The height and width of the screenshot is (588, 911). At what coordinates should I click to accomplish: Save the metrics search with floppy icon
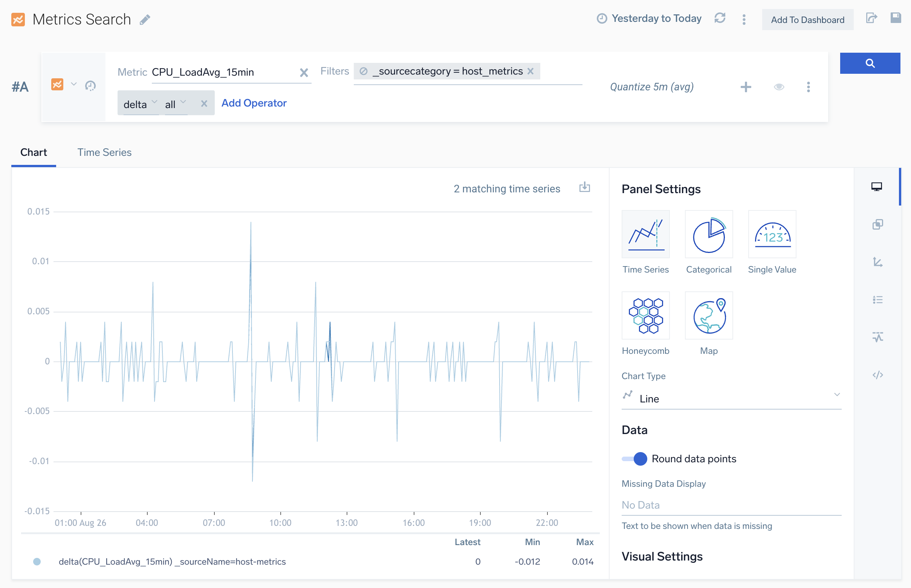point(895,18)
